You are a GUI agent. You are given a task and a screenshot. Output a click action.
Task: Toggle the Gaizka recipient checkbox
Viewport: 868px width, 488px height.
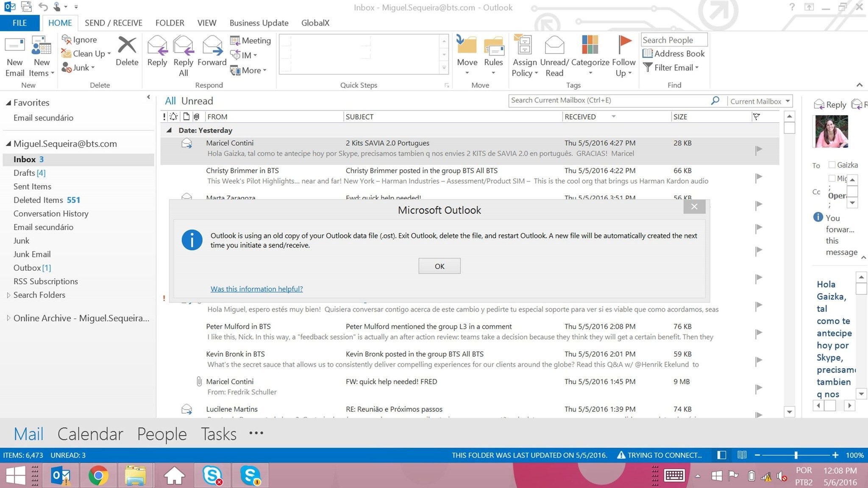point(832,165)
